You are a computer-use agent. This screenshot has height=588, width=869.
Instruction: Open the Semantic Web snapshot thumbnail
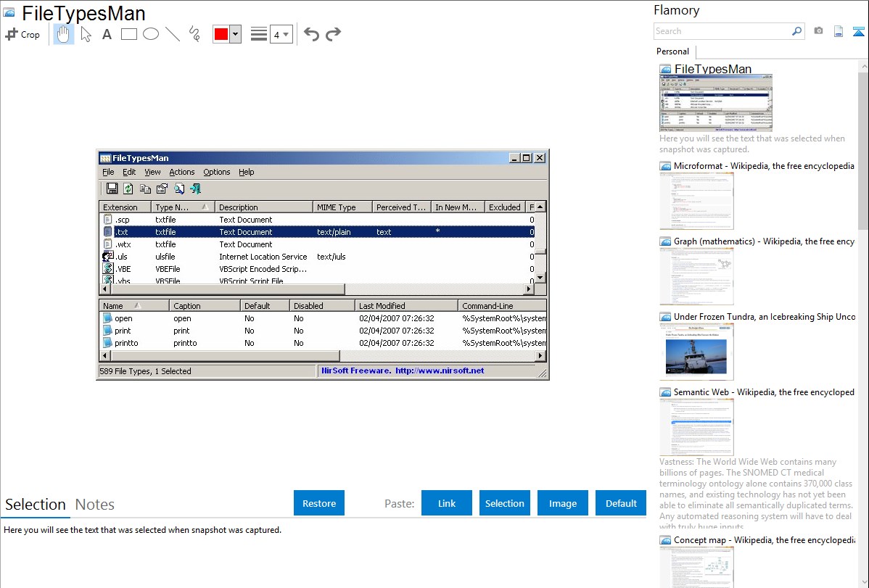pos(696,427)
